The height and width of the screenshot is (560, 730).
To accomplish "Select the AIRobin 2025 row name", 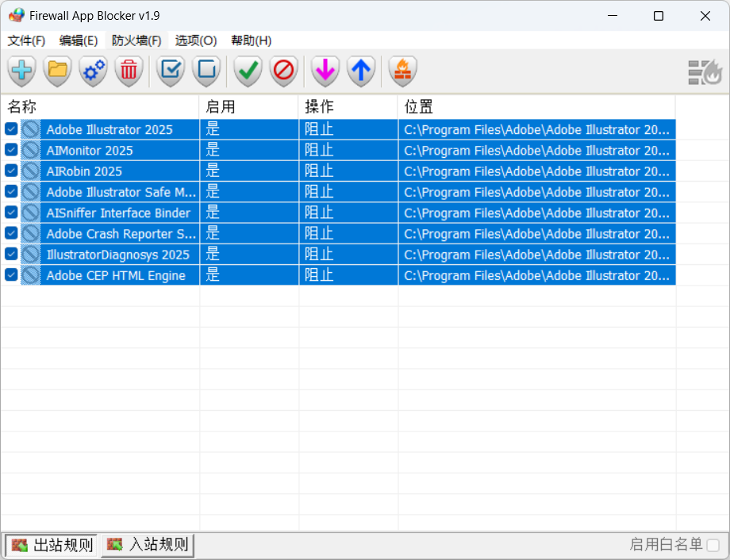I will click(84, 171).
